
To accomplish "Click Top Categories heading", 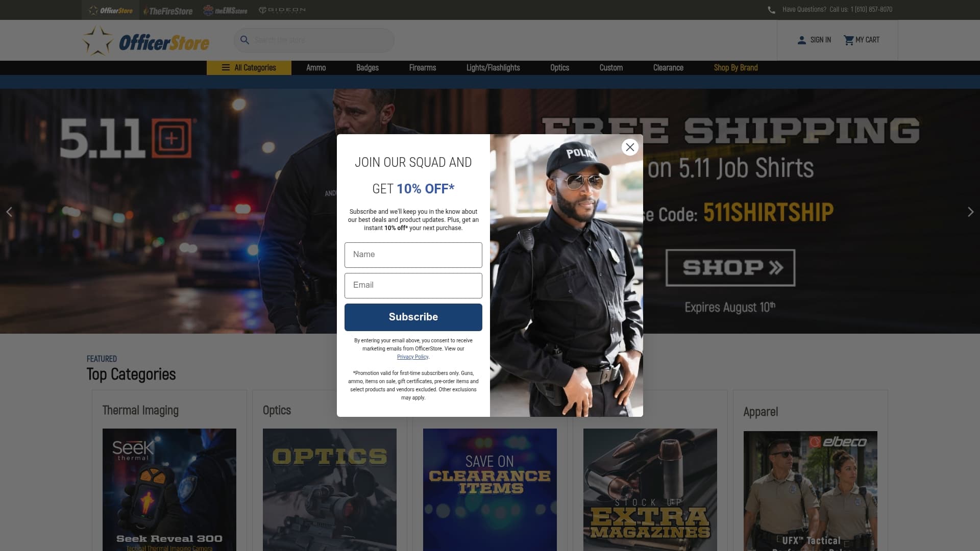I will [131, 374].
